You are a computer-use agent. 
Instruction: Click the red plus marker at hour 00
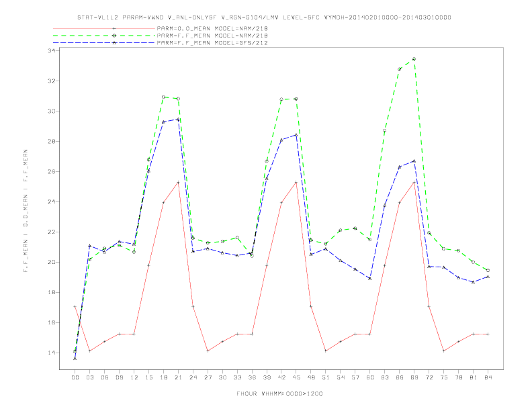[x=75, y=306]
